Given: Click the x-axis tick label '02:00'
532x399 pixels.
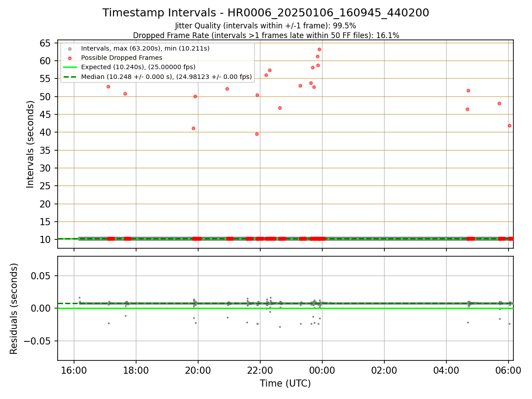Looking at the screenshot, I should coord(384,370).
